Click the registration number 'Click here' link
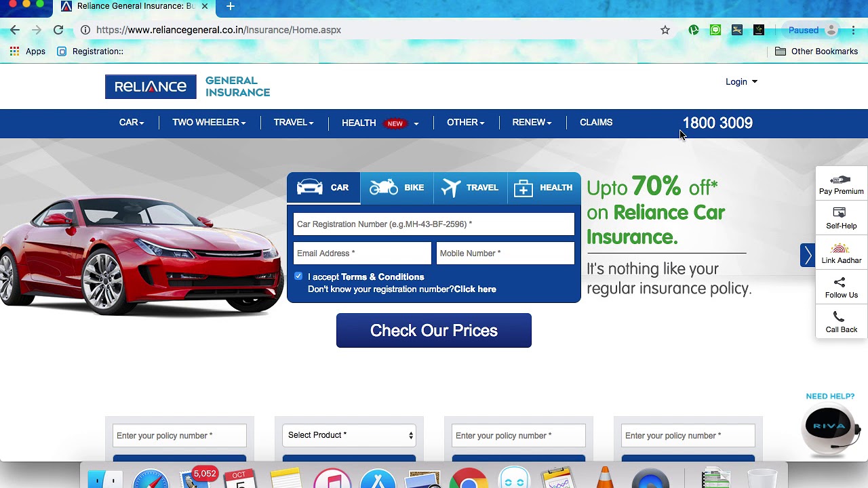The height and width of the screenshot is (488, 868). [475, 289]
